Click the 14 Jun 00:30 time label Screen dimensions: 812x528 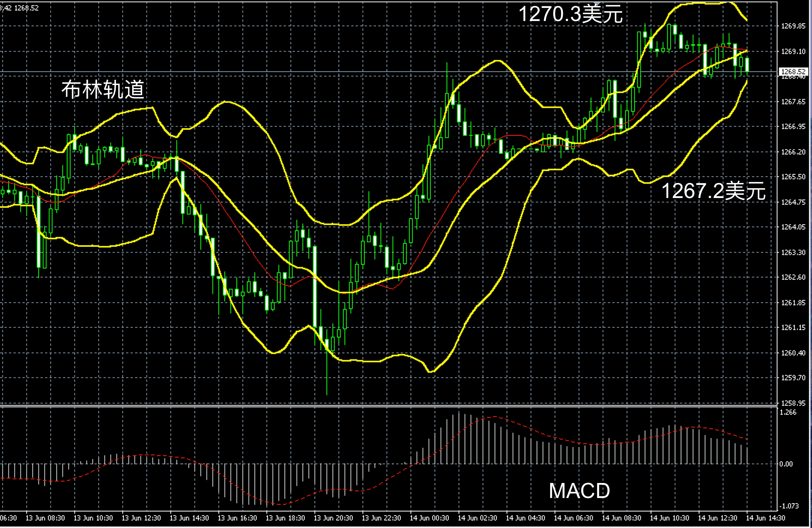(x=429, y=518)
